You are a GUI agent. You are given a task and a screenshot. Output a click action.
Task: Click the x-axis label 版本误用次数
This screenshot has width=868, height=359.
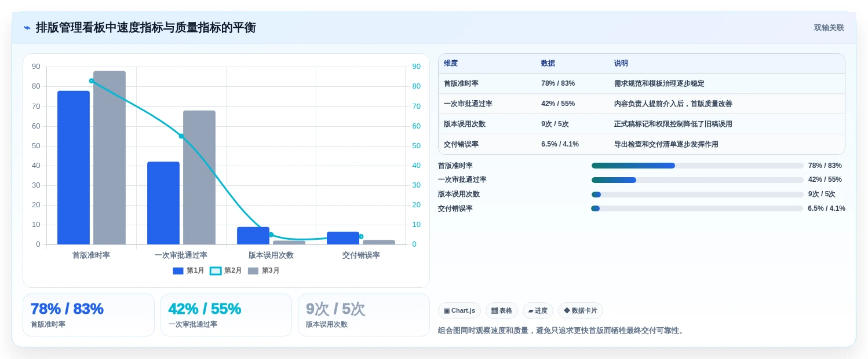271,255
